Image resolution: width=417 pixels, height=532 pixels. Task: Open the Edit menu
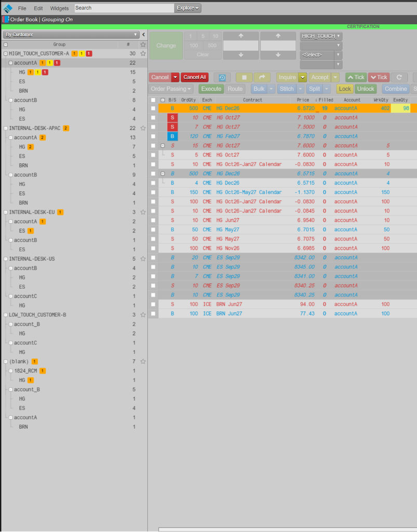(38, 8)
